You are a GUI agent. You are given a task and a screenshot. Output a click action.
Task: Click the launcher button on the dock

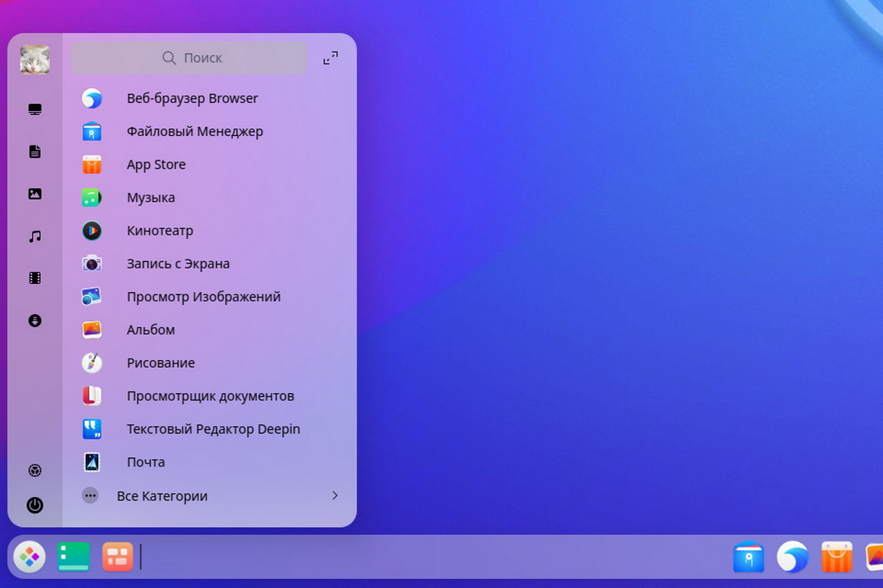29,557
